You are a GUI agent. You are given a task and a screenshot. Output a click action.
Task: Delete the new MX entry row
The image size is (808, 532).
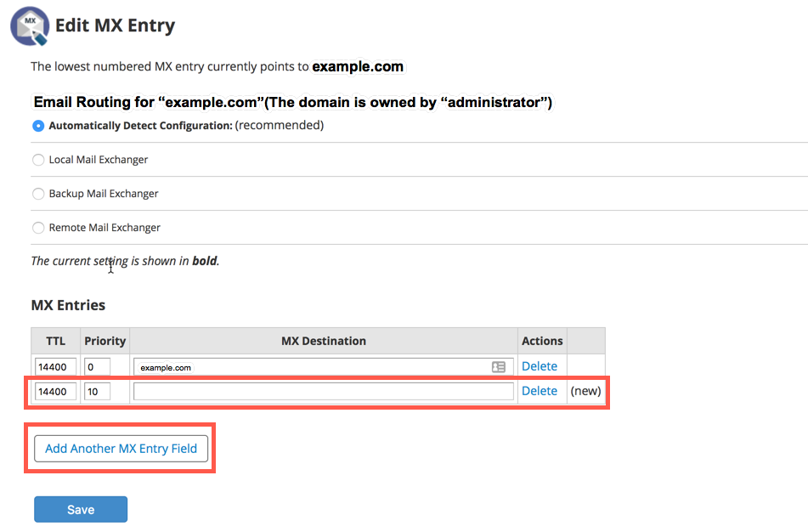pyautogui.click(x=540, y=391)
